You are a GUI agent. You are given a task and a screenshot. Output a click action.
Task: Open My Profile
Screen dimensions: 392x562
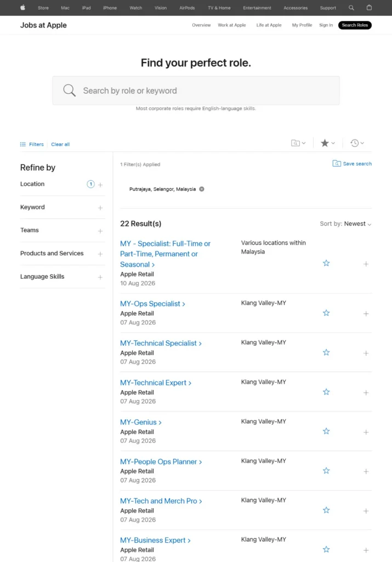point(302,25)
